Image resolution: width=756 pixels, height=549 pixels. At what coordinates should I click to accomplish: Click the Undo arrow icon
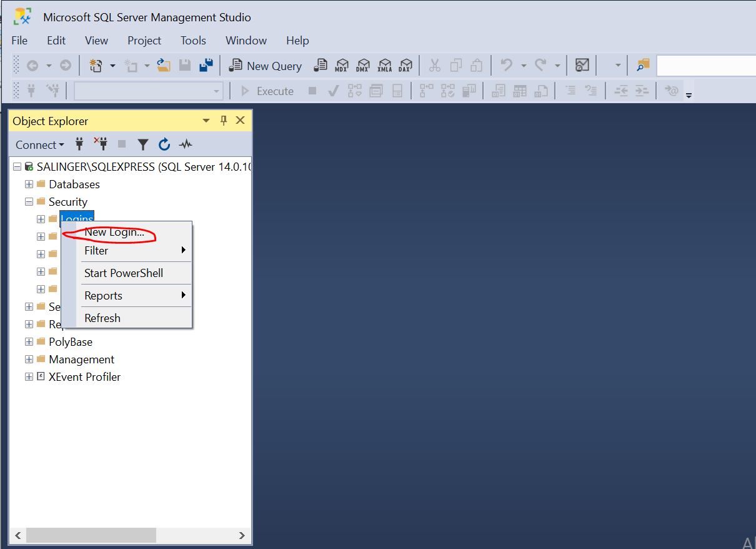click(507, 66)
